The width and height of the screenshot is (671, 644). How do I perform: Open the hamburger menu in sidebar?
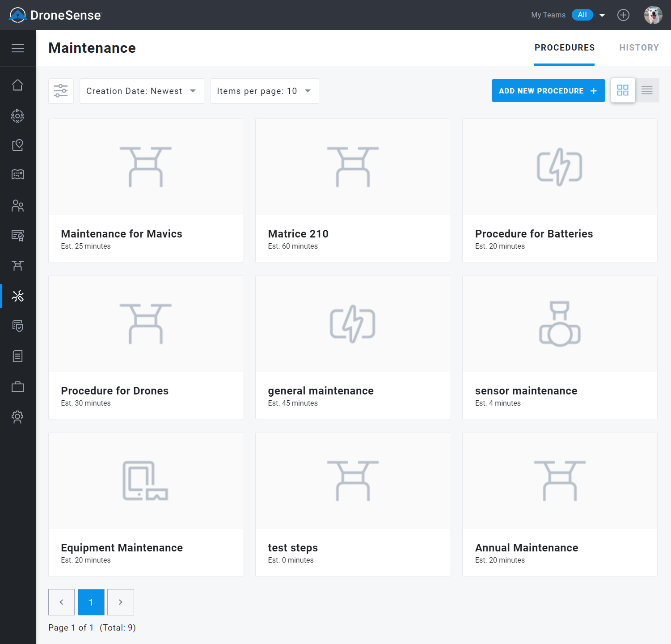pos(17,48)
